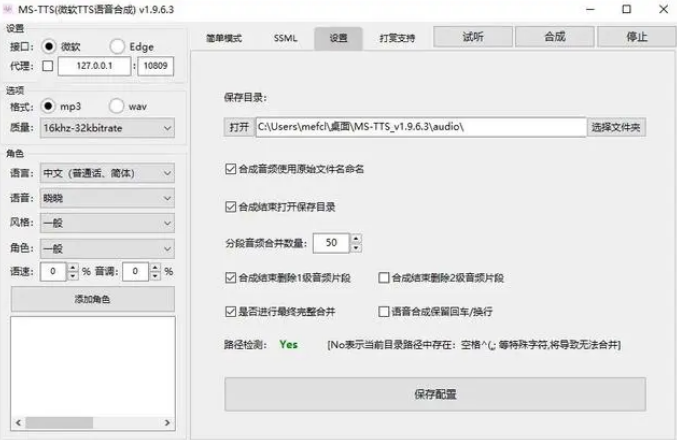The width and height of the screenshot is (677, 440).
Task: Open the 角色 role dropdown
Action: (x=107, y=249)
